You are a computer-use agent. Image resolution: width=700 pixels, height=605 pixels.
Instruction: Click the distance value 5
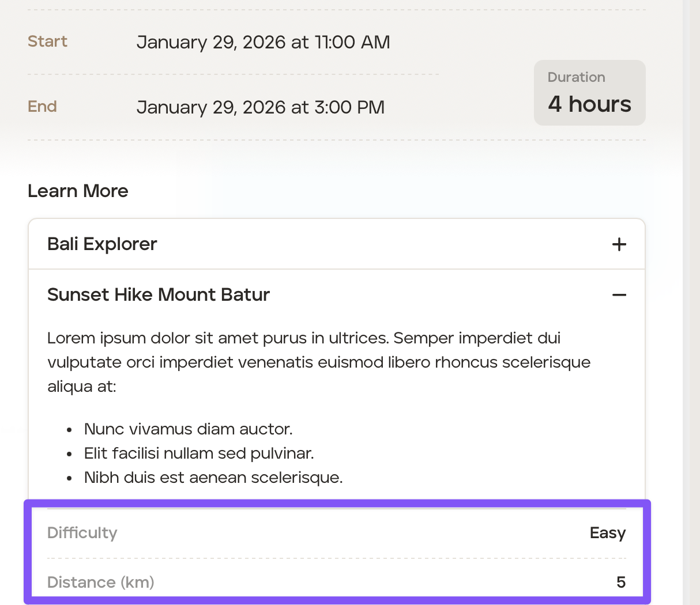[x=620, y=583]
